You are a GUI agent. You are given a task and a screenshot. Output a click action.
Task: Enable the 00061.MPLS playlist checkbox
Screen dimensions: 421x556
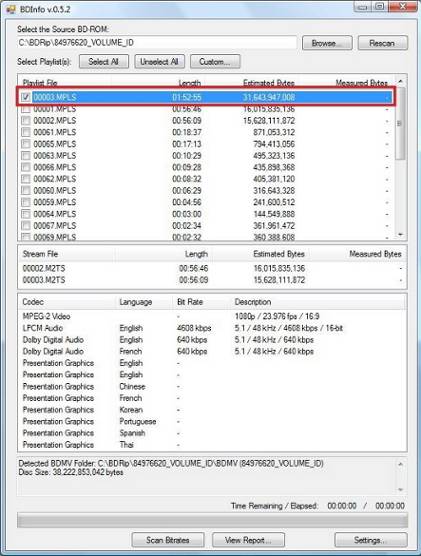26,132
